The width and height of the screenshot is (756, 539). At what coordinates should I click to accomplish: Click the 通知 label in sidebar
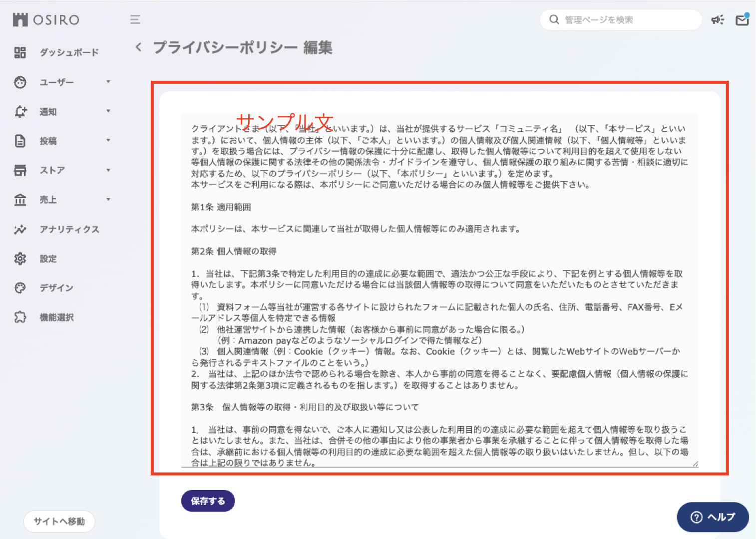point(48,112)
